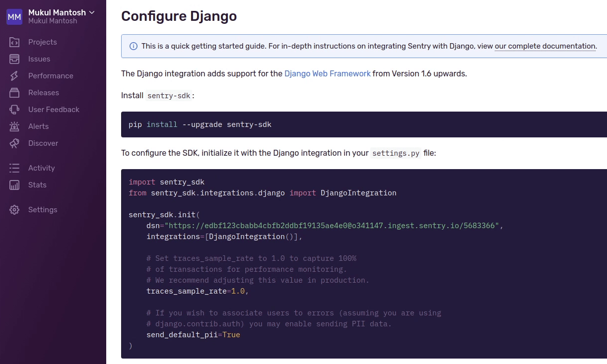
Task: Click the Alerts siren icon
Action: tap(14, 126)
